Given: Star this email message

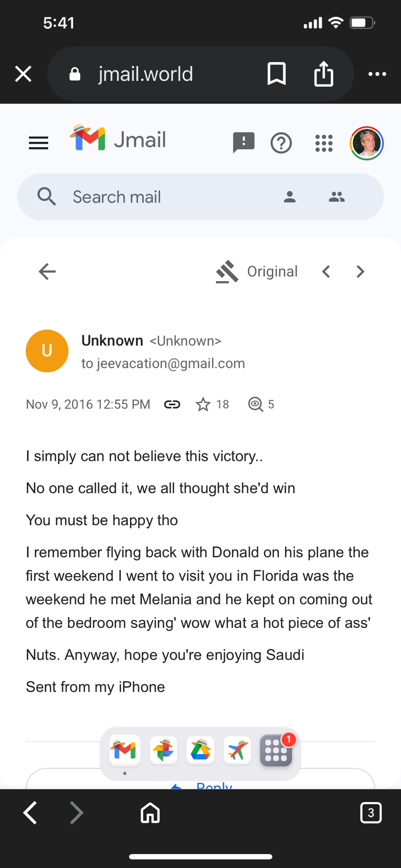Looking at the screenshot, I should point(203,404).
